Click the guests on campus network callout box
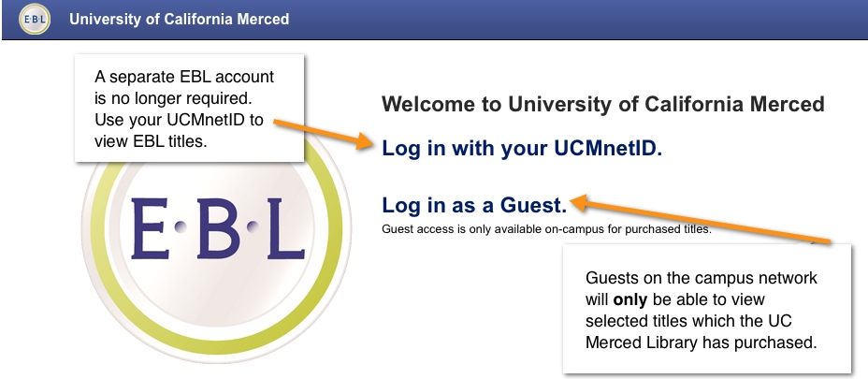 click(x=707, y=308)
